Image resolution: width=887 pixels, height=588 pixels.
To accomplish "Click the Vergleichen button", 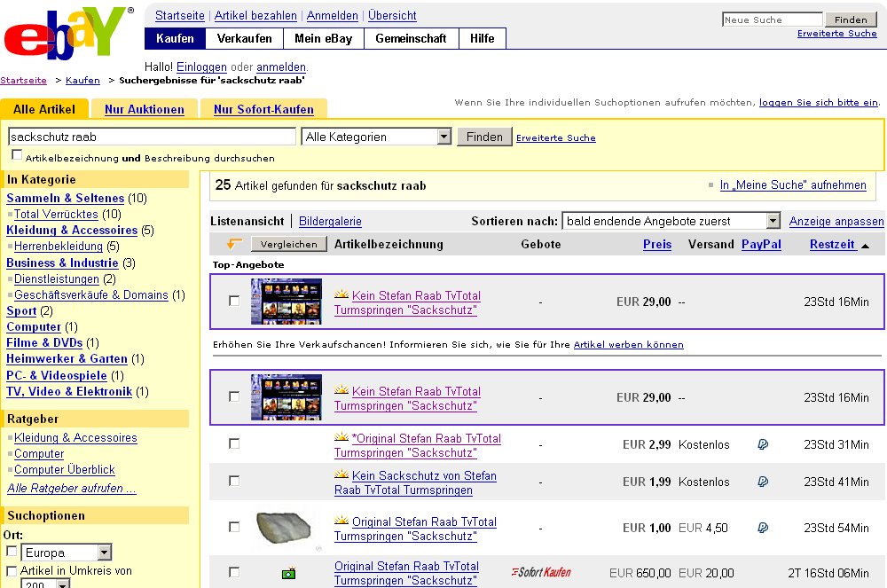I will click(x=289, y=244).
